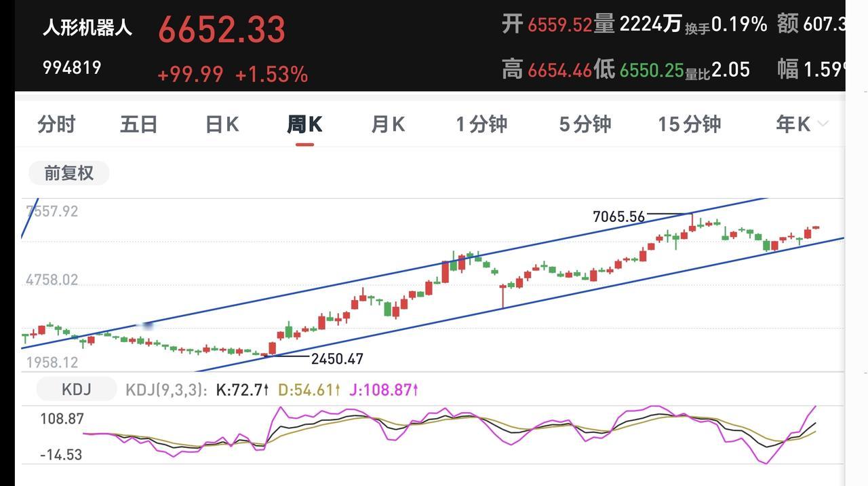Click the opening price 6559.52
The height and width of the screenshot is (486, 868).
[559, 25]
